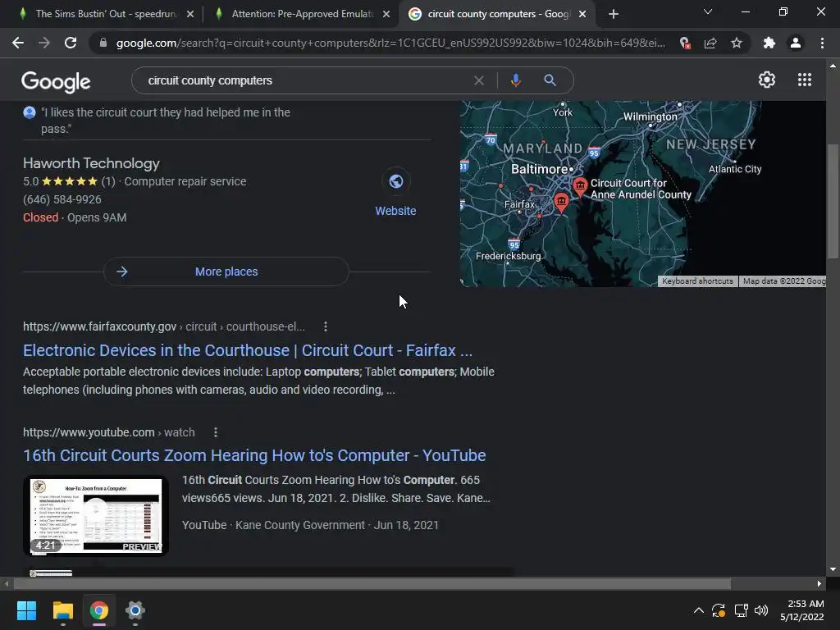The height and width of the screenshot is (630, 840).
Task: Click the https://www.fairfaxcounty.gov URL text
Action: tap(99, 326)
